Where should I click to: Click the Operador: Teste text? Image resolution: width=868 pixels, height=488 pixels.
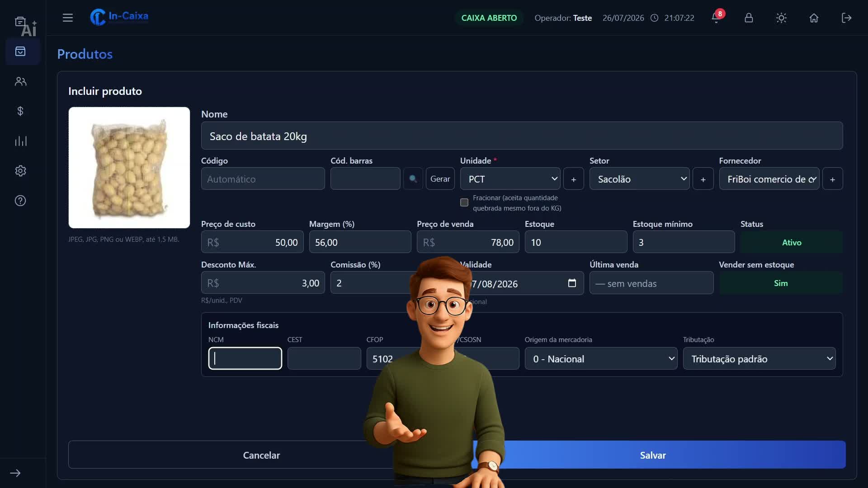[563, 18]
